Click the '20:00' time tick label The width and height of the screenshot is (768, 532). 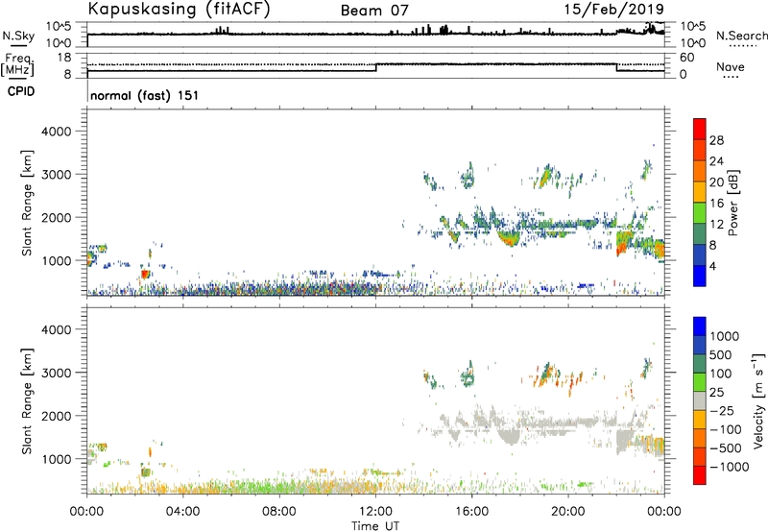coord(568,512)
